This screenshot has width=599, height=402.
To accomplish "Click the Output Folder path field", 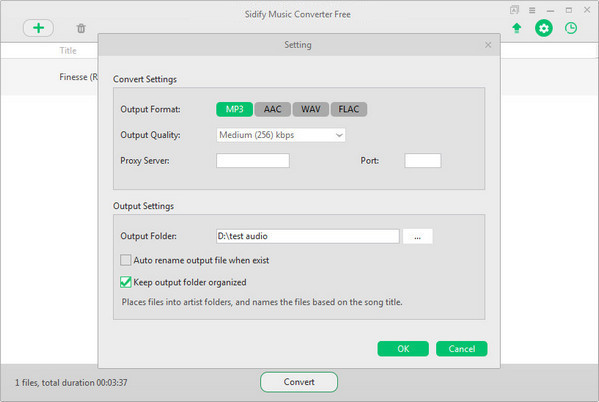I will 308,236.
